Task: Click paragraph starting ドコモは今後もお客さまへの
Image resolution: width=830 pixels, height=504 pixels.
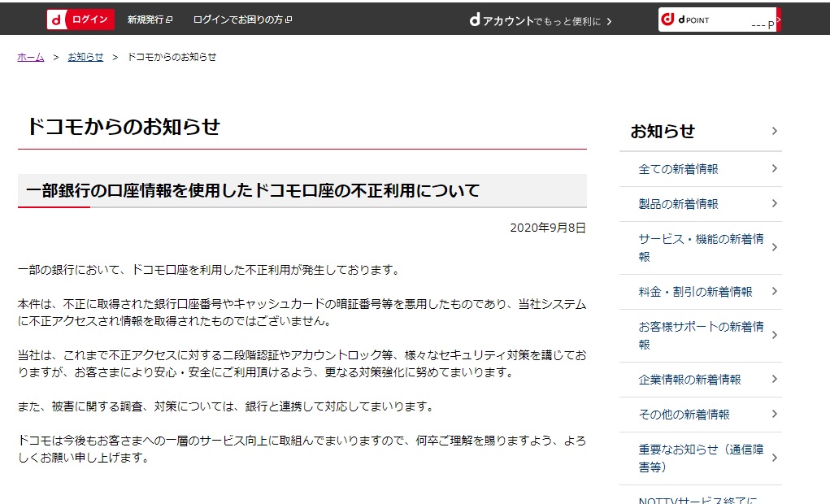Action: pos(302,449)
